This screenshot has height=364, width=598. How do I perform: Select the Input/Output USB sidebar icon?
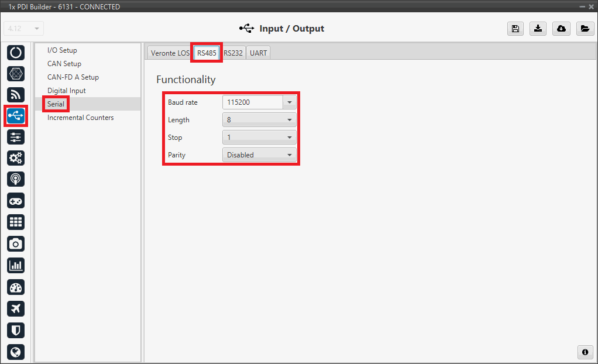click(16, 116)
